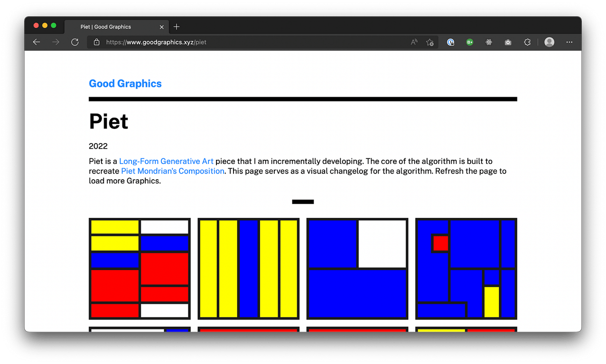Reload the page with the refresh icon
This screenshot has height=364, width=606.
click(75, 42)
